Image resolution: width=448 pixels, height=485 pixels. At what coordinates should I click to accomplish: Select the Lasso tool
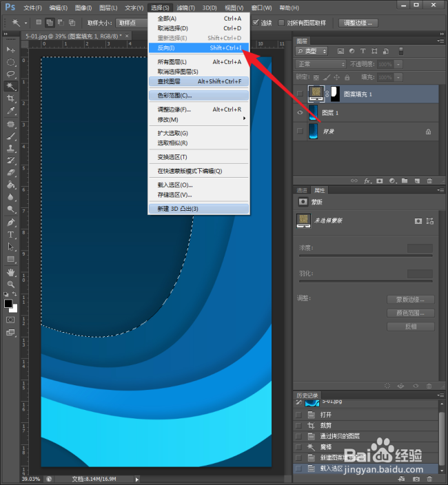[10, 74]
